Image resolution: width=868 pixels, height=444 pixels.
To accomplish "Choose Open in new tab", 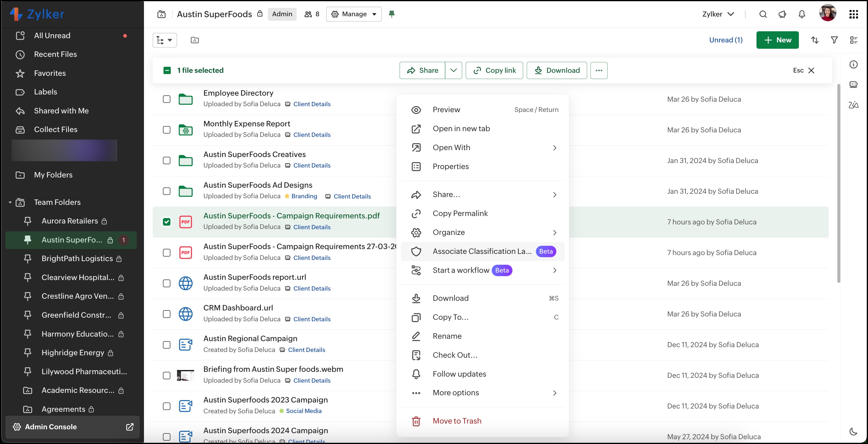I will 482,129.
